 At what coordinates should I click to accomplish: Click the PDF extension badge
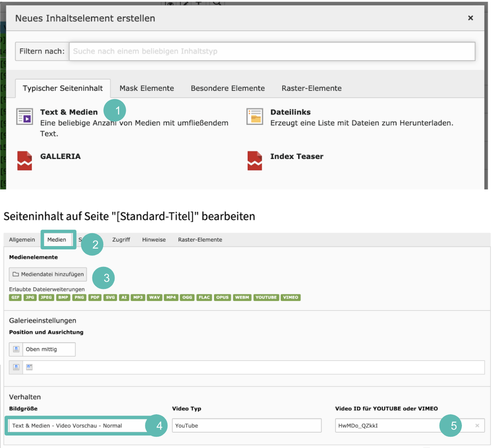(x=95, y=297)
